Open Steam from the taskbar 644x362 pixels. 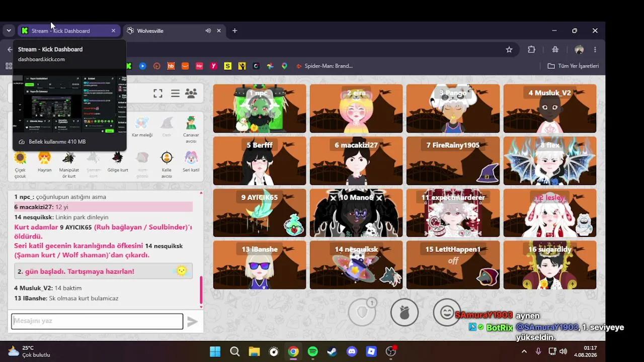click(332, 351)
